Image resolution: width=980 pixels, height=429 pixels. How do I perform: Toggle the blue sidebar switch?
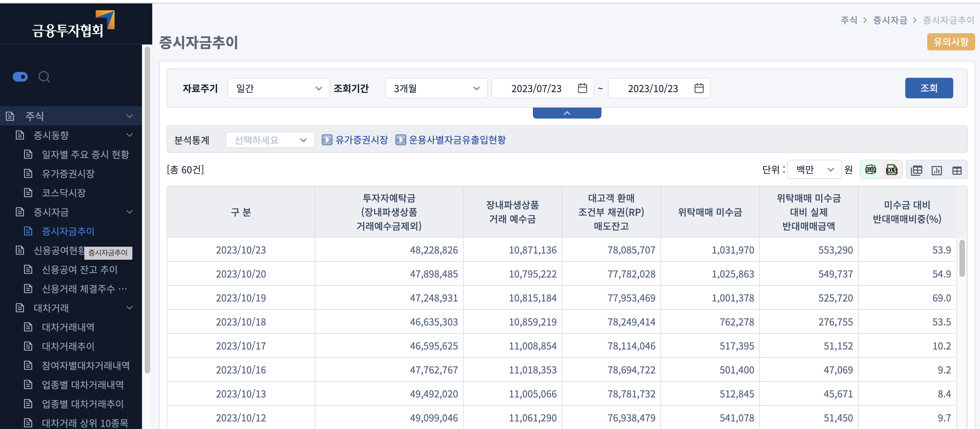[20, 77]
